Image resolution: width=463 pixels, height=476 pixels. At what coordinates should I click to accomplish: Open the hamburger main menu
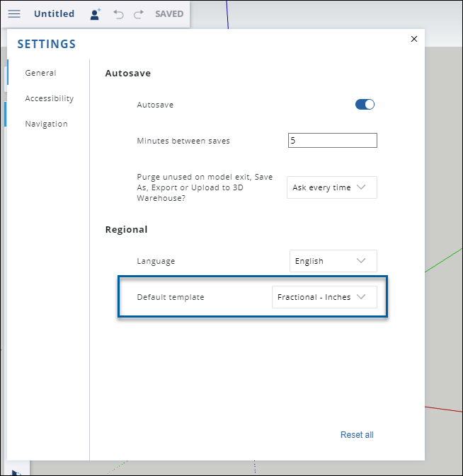pos(14,13)
